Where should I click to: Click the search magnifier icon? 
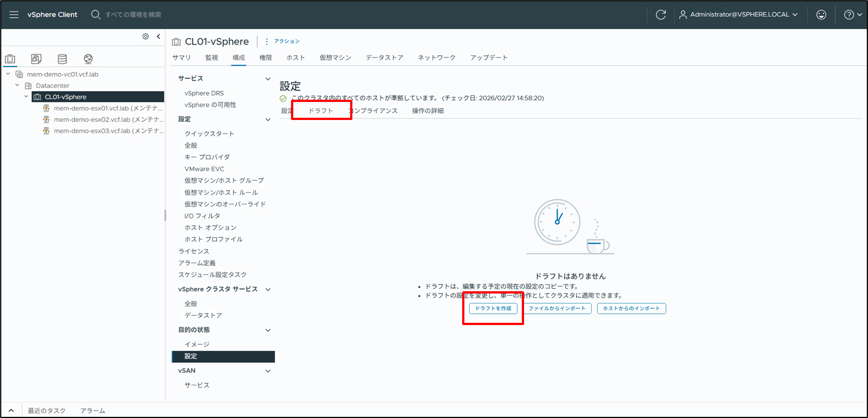pos(95,14)
